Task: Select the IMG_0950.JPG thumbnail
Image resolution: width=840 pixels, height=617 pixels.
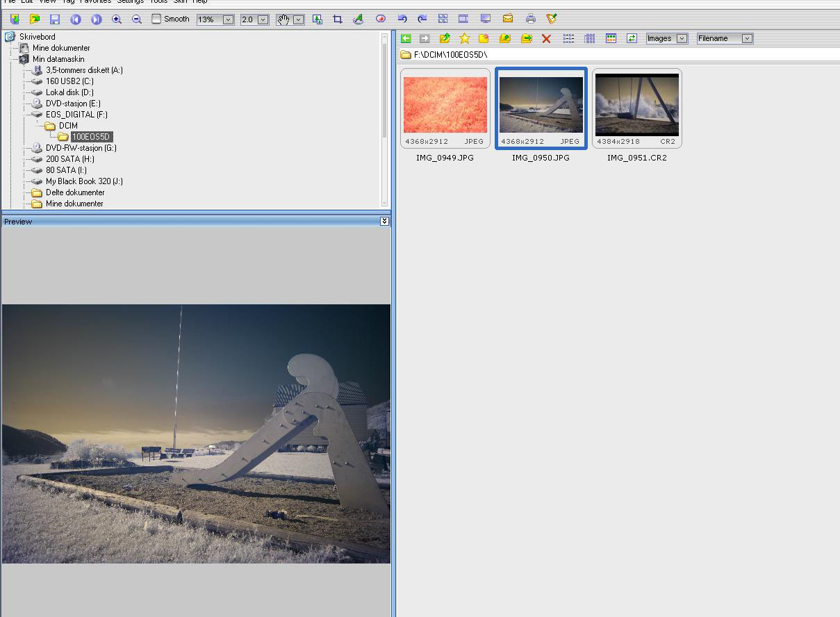Action: (541, 108)
